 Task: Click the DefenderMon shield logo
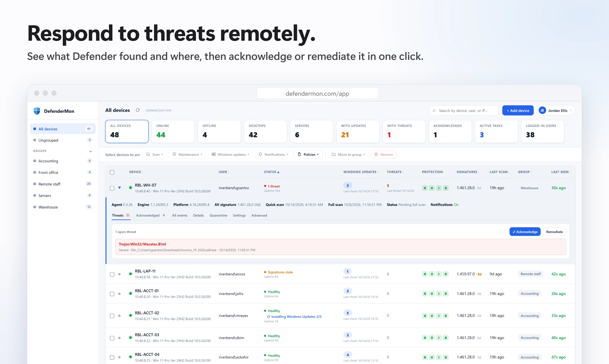click(37, 111)
